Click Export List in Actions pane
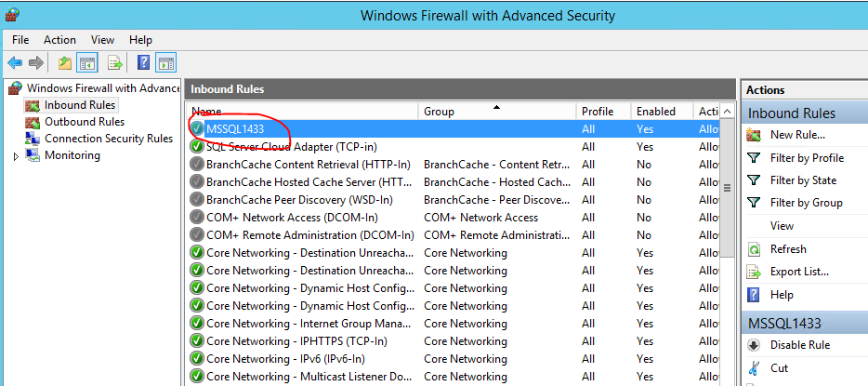The height and width of the screenshot is (386, 868). click(799, 272)
